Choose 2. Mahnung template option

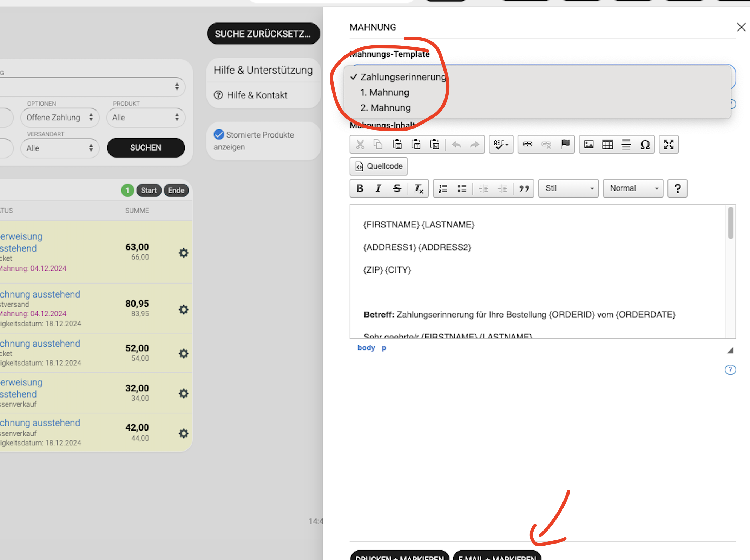386,108
